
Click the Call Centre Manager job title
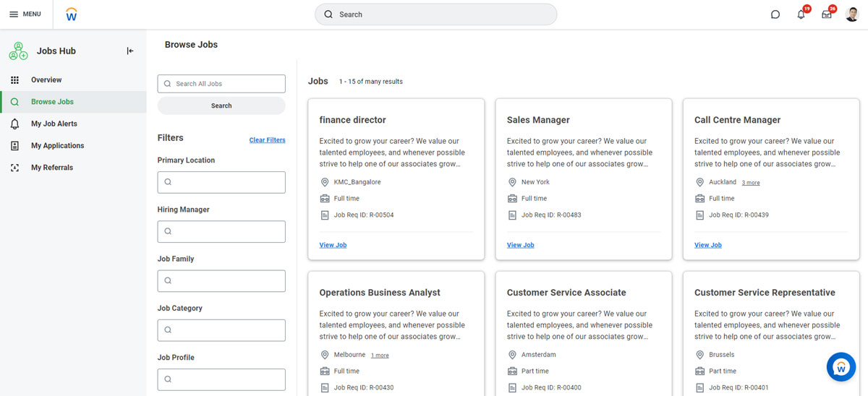point(737,120)
